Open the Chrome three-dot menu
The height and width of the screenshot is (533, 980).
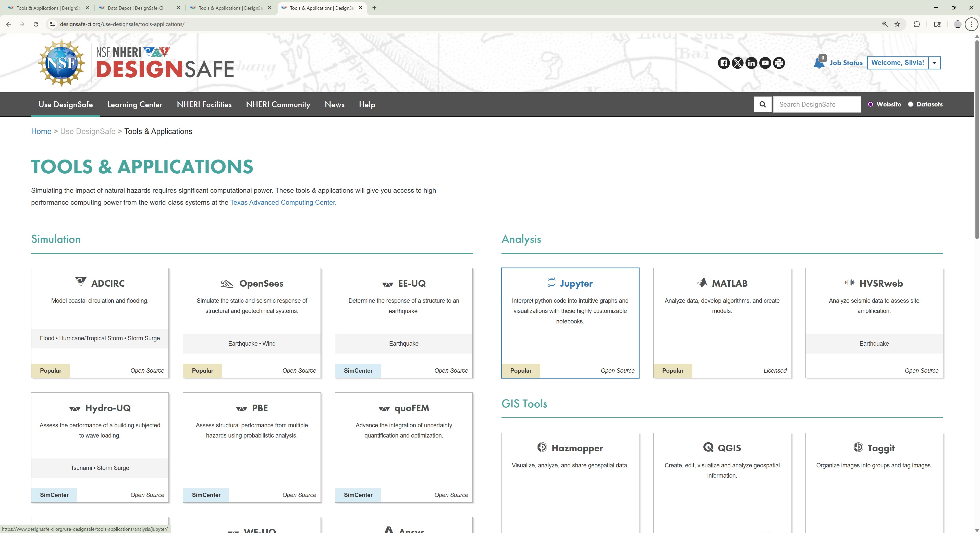971,24
